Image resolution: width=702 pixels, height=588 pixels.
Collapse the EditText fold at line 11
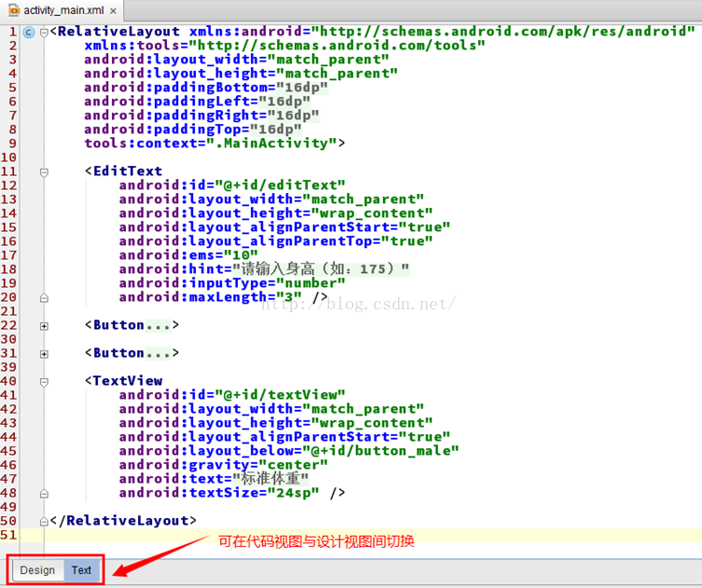44,172
